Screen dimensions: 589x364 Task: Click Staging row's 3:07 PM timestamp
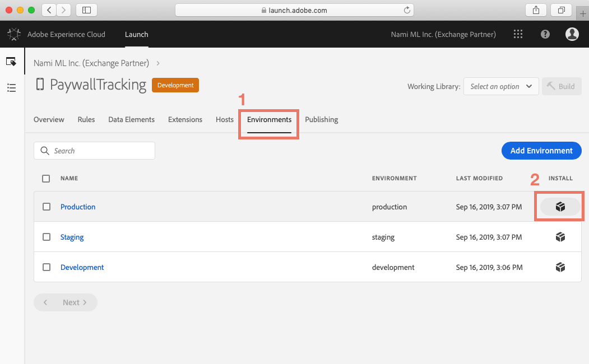[489, 237]
